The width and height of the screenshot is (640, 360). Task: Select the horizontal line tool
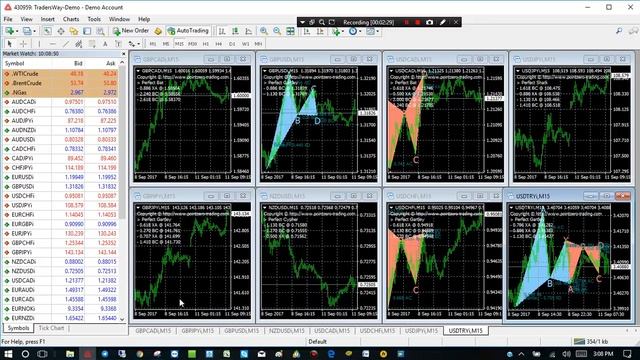tap(53, 44)
